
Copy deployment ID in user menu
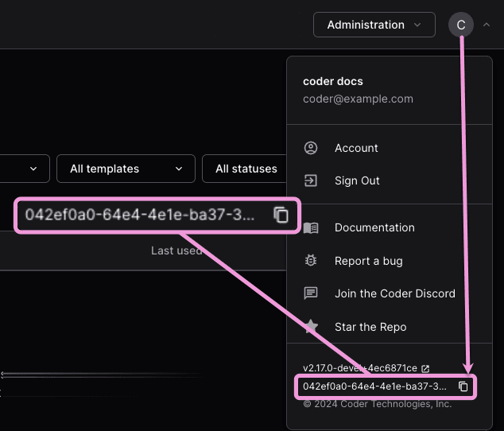click(x=463, y=386)
